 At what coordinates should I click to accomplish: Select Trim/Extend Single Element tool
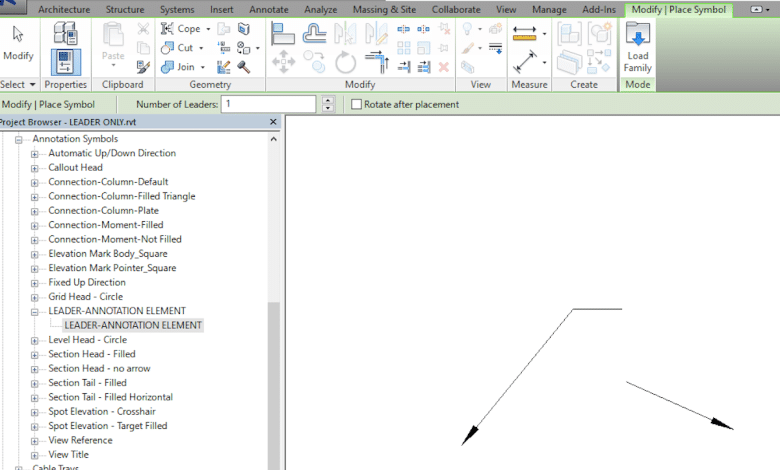click(x=404, y=67)
